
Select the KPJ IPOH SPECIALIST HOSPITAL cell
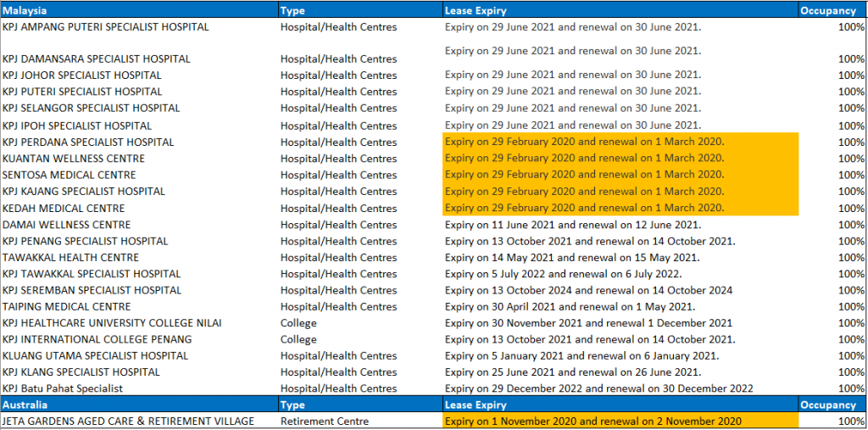[x=139, y=126]
